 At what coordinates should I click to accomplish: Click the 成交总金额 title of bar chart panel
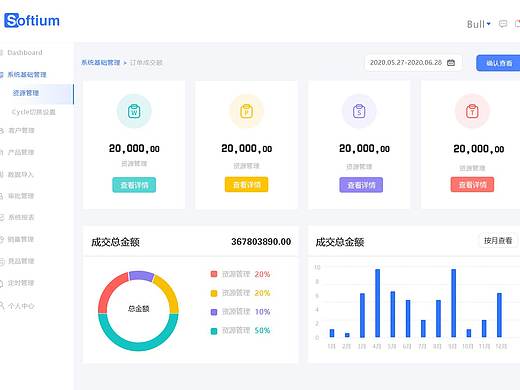pyautogui.click(x=340, y=242)
